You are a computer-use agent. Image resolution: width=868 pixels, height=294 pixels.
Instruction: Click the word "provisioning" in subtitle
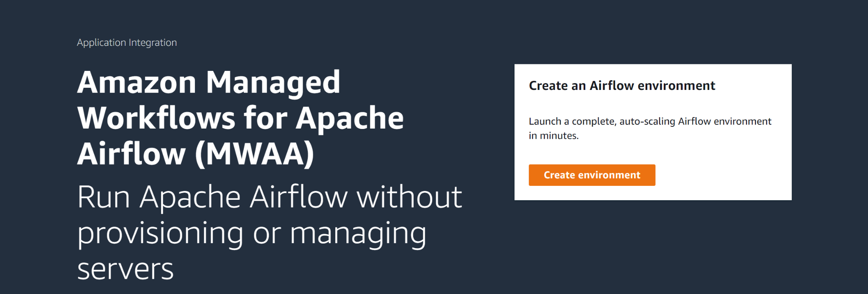point(160,233)
